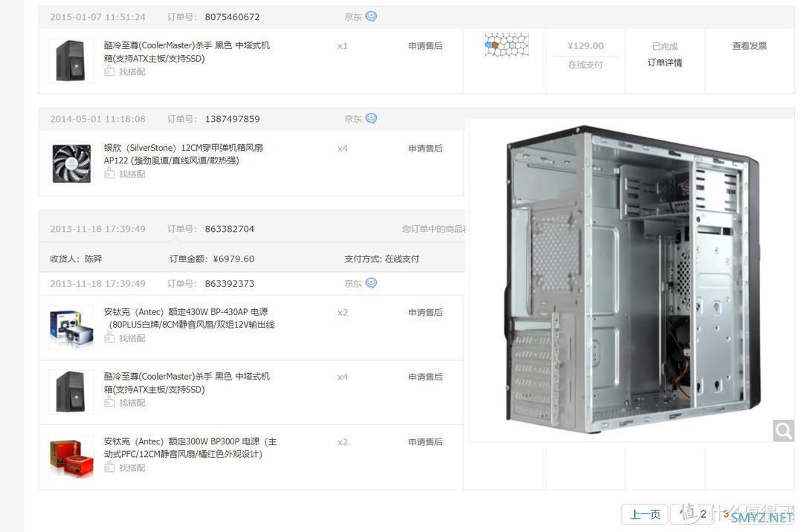
Task: Click quantity x4 for SilverStone fan
Action: (x=343, y=149)
